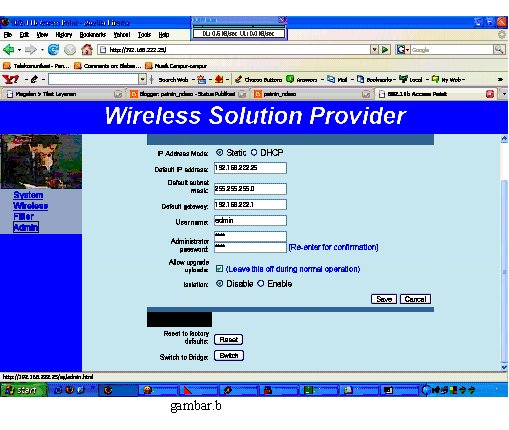This screenshot has width=509, height=430.
Task: Open the Yahoo! menu
Action: pyautogui.click(x=122, y=35)
